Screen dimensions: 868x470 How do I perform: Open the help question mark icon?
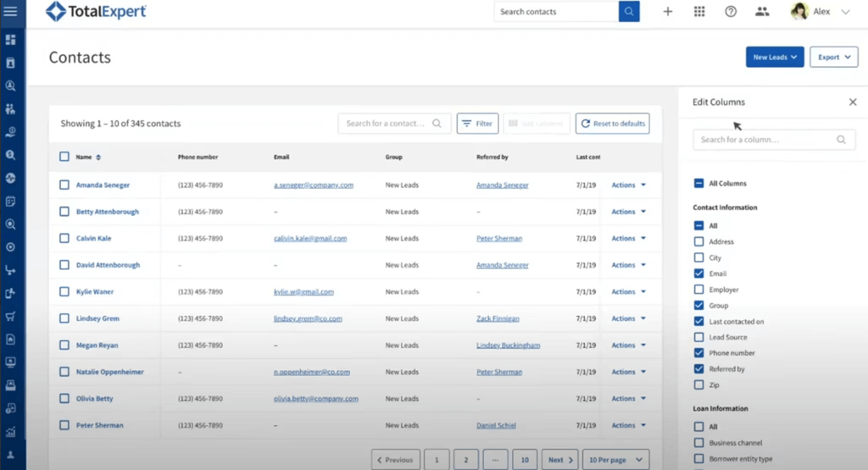click(x=731, y=12)
